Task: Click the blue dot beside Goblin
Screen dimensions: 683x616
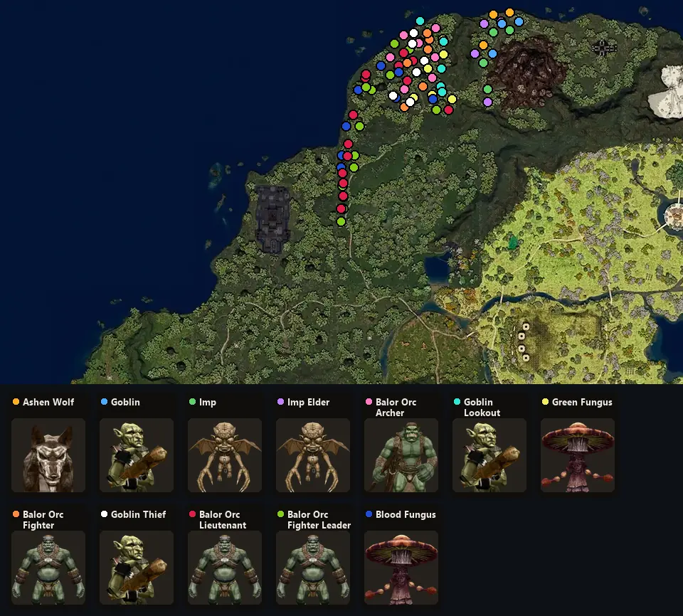Action: coord(104,402)
